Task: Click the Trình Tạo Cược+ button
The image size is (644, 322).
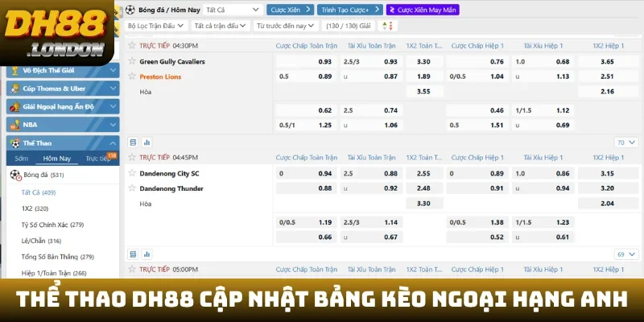Action: click(350, 10)
